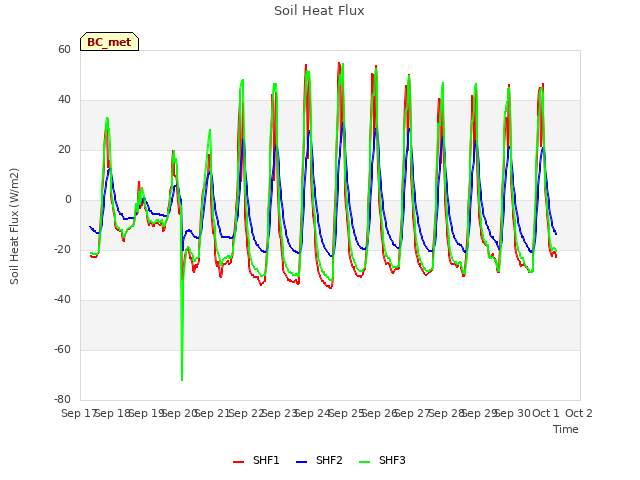This screenshot has width=640, height=480.
Task: Click the Oct 2 x-axis date label
Action: pyautogui.click(x=579, y=413)
